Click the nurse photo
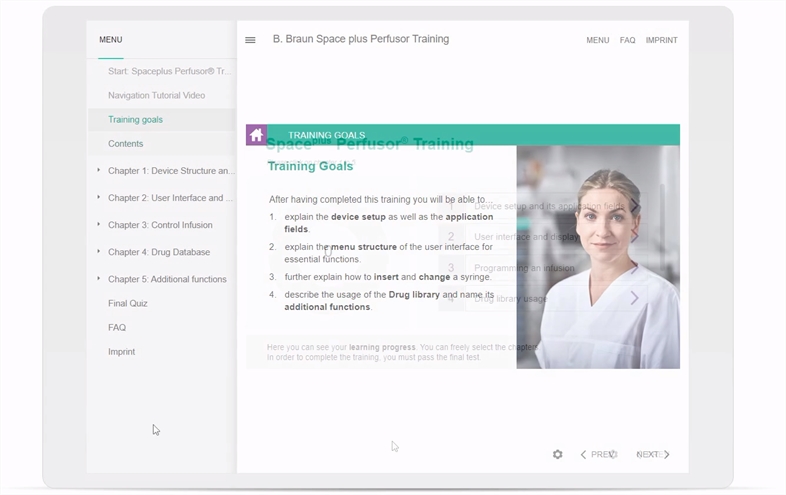This screenshot has width=786, height=495. [x=598, y=257]
